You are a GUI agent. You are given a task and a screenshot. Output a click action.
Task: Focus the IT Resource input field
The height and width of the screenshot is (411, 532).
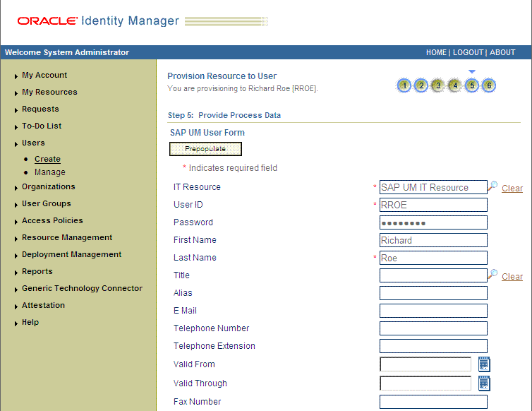coord(433,187)
